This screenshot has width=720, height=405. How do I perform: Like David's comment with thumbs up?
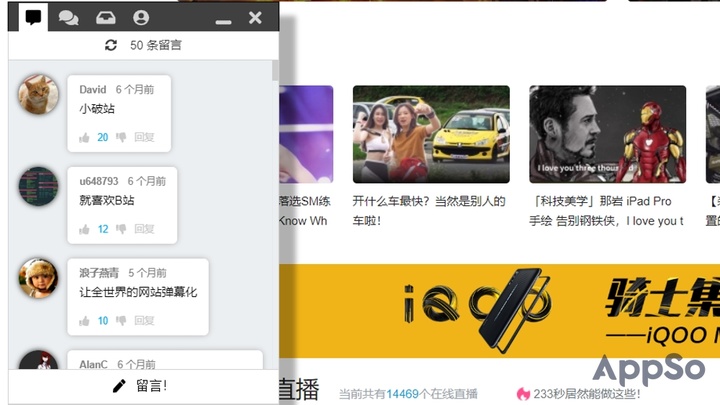(x=85, y=137)
